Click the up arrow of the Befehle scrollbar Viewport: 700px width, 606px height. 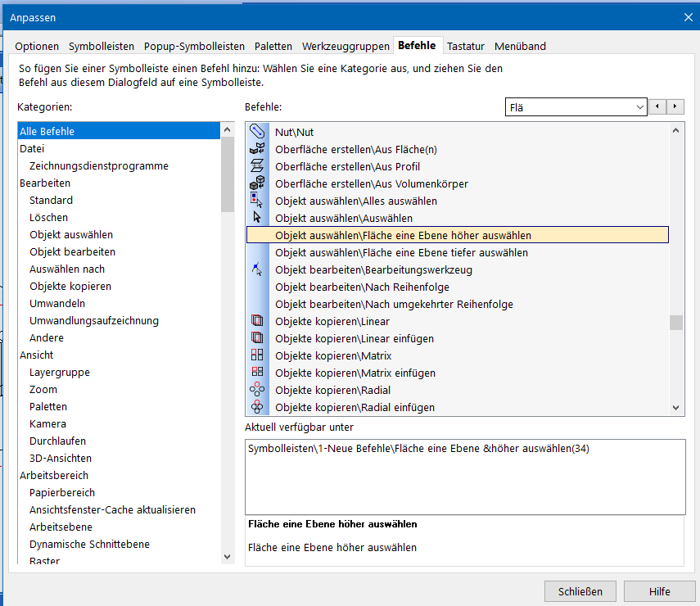click(676, 130)
